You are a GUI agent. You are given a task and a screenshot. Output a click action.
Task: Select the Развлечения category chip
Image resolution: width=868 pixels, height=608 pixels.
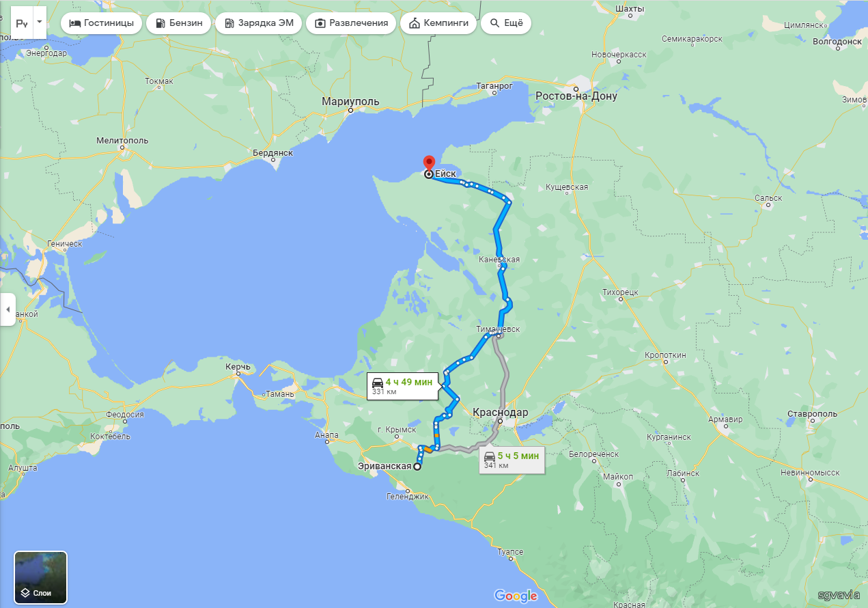(351, 23)
